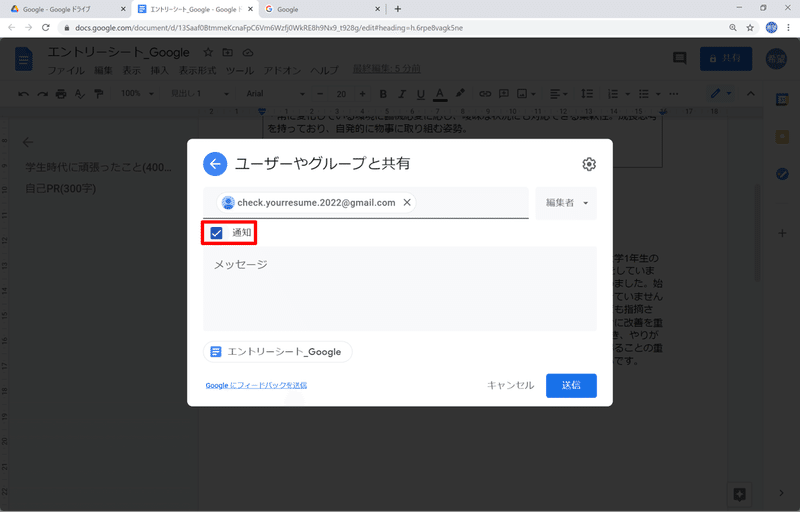Open the 見出し1 style dropdown
The height and width of the screenshot is (512, 800).
click(x=200, y=94)
